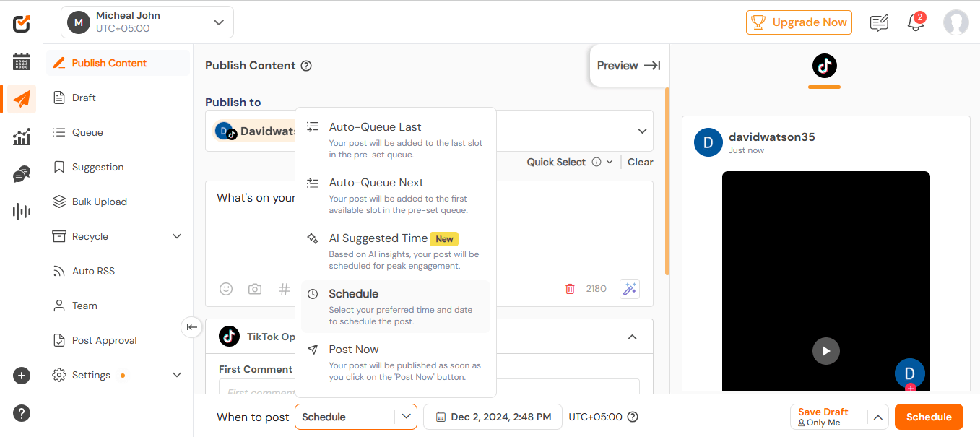Choose Auto-Queue Next option

pyautogui.click(x=396, y=196)
